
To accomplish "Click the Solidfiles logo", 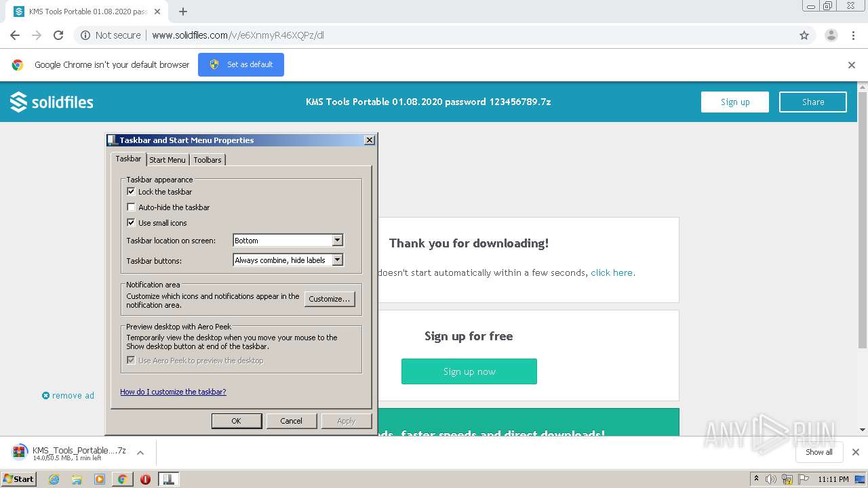I will [x=52, y=102].
